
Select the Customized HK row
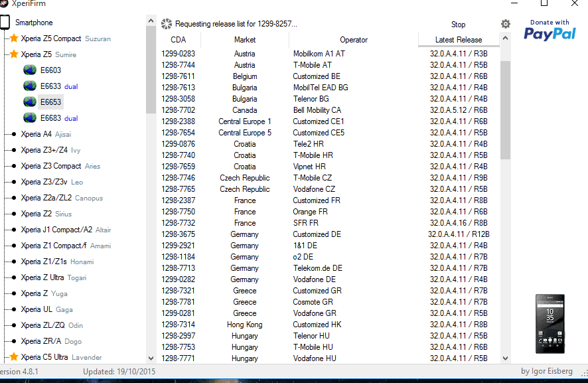click(x=328, y=324)
